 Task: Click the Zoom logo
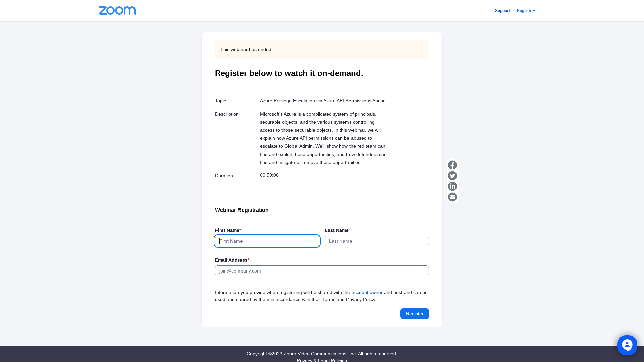pos(117,11)
